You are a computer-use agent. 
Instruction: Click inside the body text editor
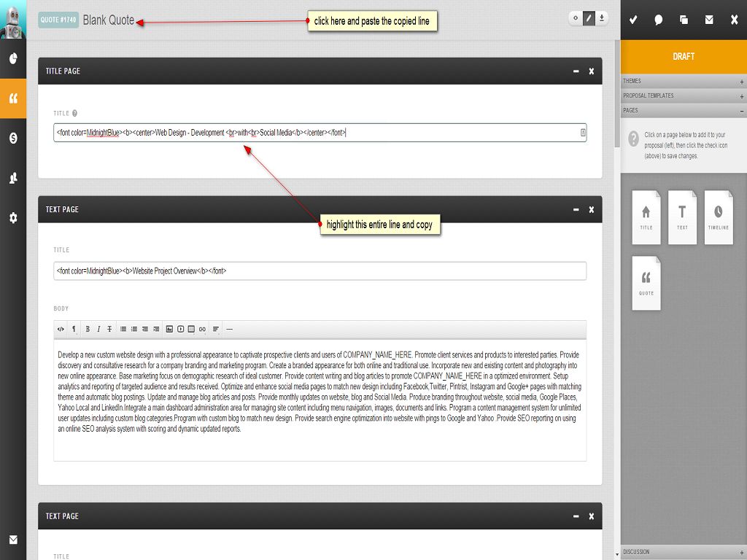pos(320,400)
